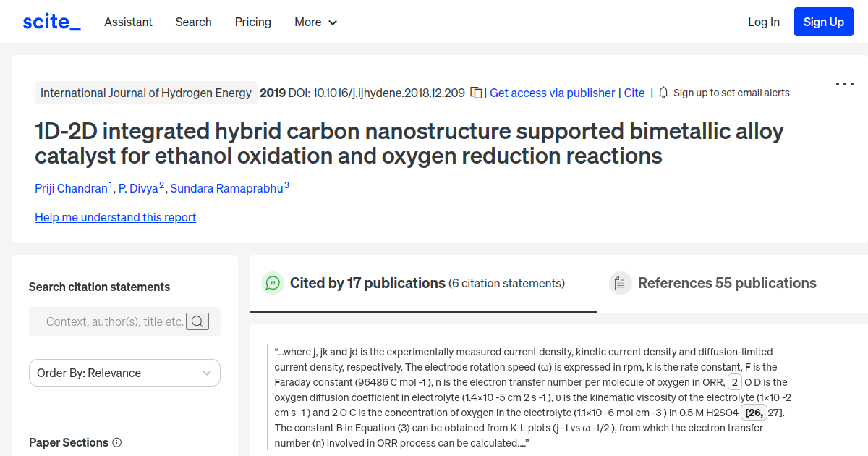Open the ellipsis options menu on the report
868x456 pixels.
pyautogui.click(x=844, y=84)
